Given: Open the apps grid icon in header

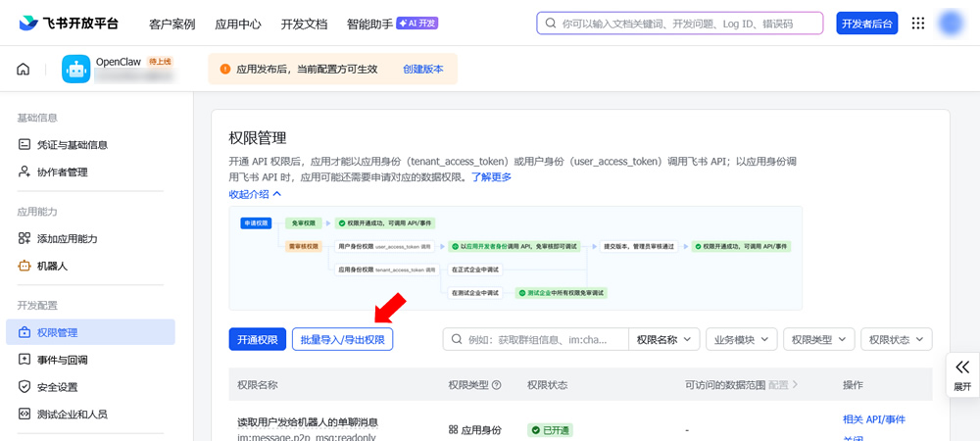Looking at the screenshot, I should click(918, 24).
